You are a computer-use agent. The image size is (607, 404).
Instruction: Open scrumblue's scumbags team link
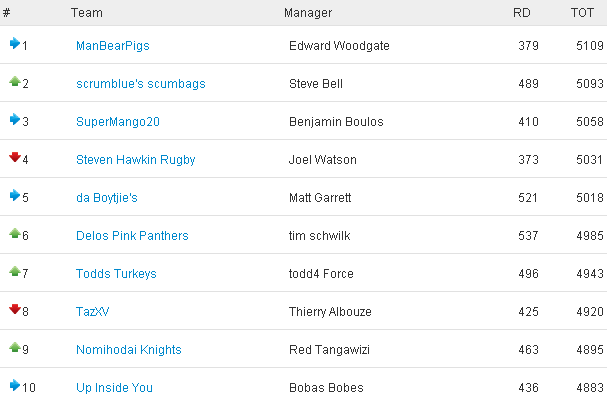pyautogui.click(x=141, y=84)
